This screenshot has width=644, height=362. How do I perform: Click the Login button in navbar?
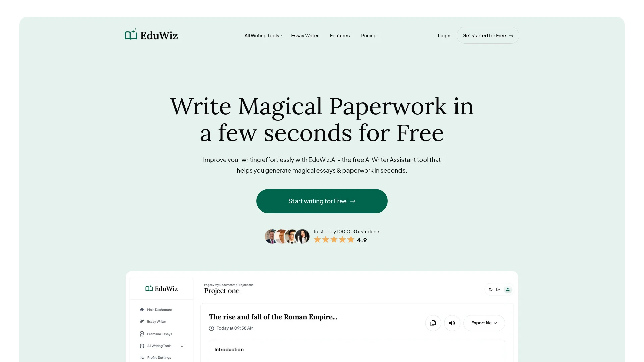(444, 35)
